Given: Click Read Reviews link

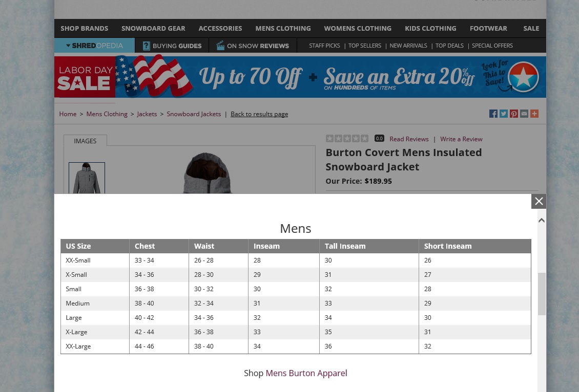Looking at the screenshot, I should tap(409, 139).
